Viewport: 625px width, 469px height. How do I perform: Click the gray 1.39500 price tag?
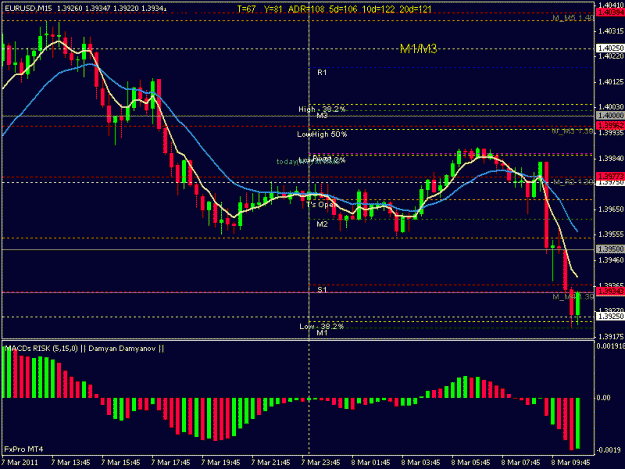pyautogui.click(x=610, y=249)
